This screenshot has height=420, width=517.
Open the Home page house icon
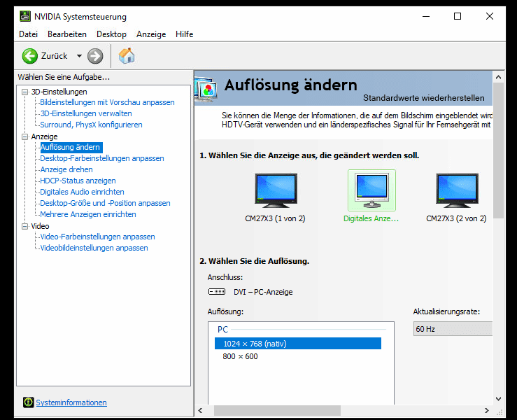[127, 55]
